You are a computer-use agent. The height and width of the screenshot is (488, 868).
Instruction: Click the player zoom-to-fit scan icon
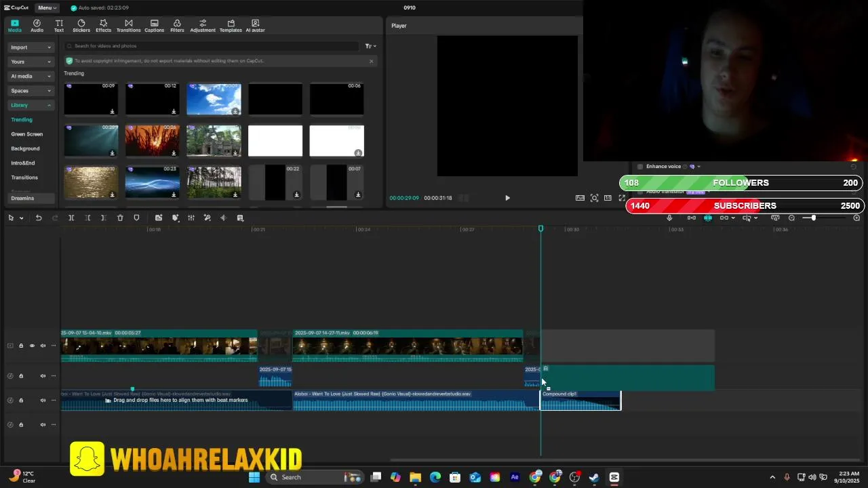coord(594,198)
